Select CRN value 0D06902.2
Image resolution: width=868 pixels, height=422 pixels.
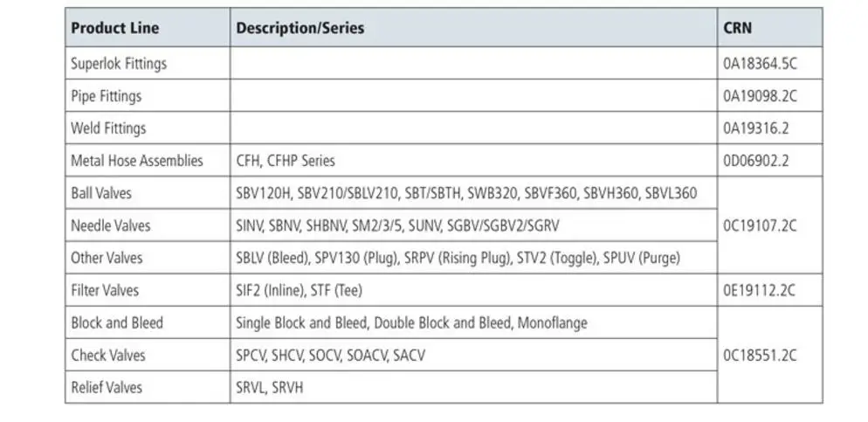point(755,161)
